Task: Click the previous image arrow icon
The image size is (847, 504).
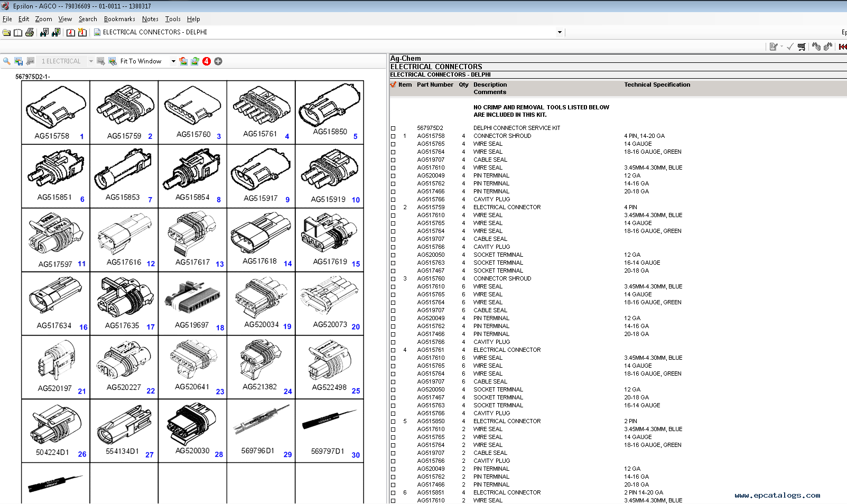Action: pyautogui.click(x=30, y=61)
